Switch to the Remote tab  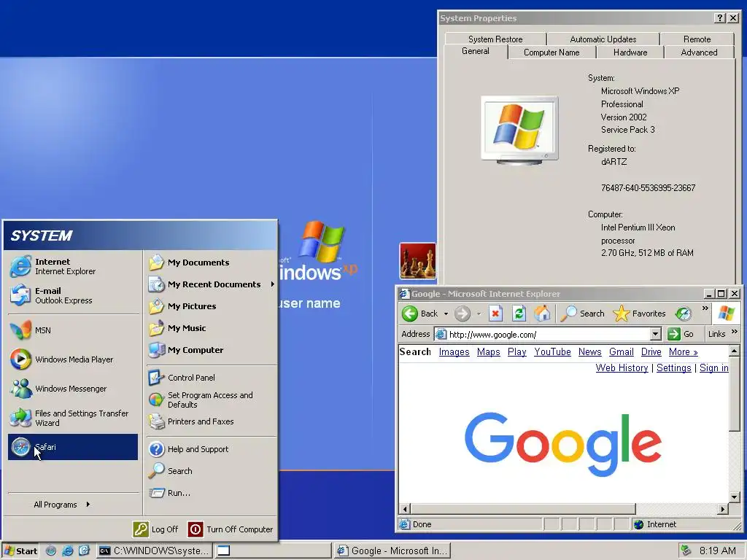pyautogui.click(x=697, y=39)
